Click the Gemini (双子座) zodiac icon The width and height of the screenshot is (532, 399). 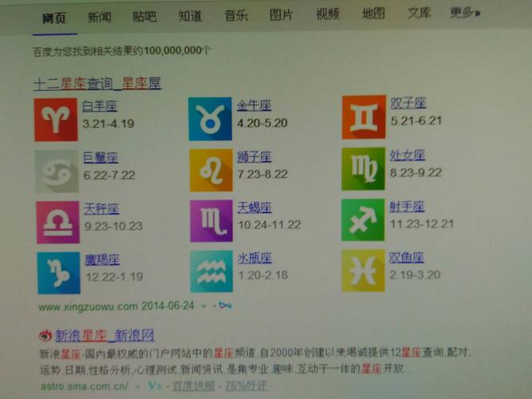tap(364, 119)
